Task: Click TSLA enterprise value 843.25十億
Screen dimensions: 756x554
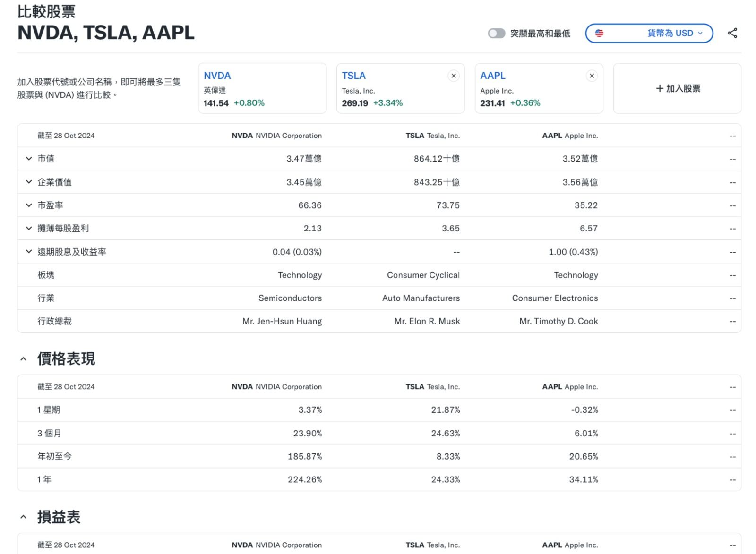Action: [437, 182]
